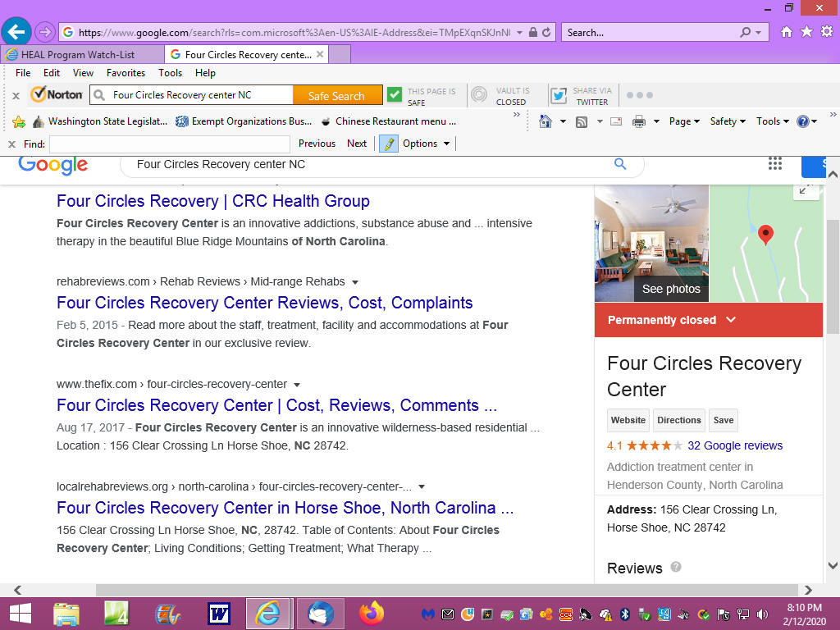Screen dimensions: 840x630
Task: Click the Add to Favorites bar star icon
Action: point(19,121)
